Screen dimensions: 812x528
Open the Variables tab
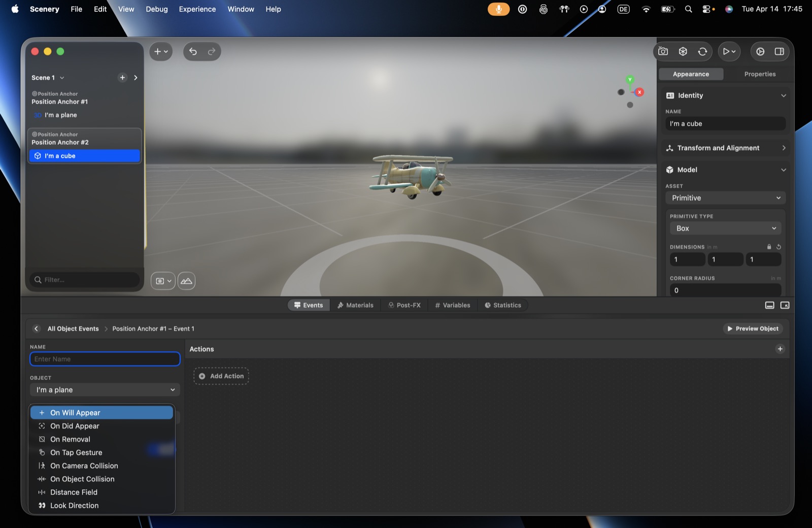[x=453, y=305]
